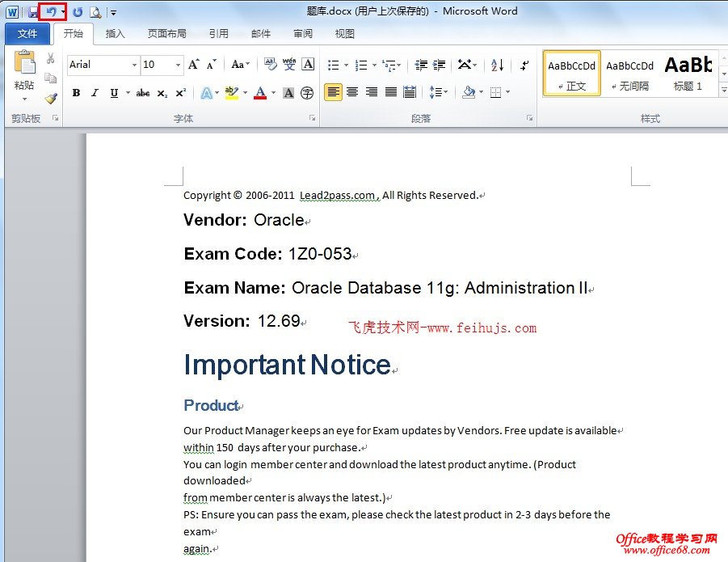Click the Undo arrow icon

pyautogui.click(x=51, y=12)
